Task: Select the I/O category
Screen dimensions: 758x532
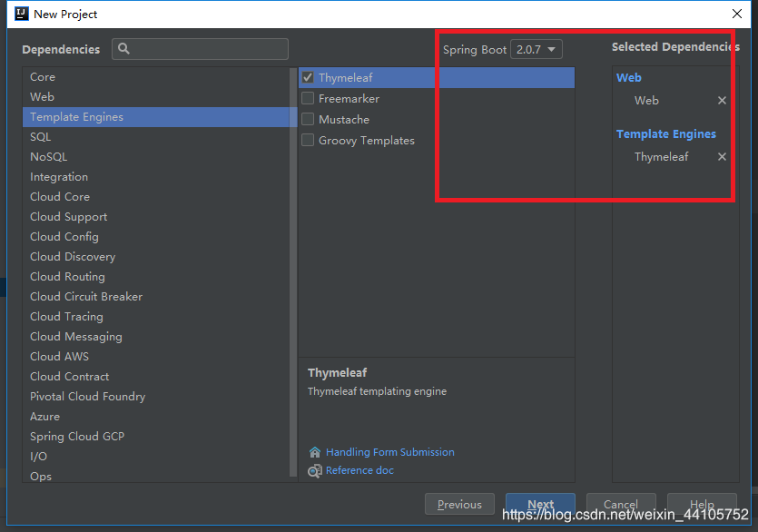Action: (156, 456)
